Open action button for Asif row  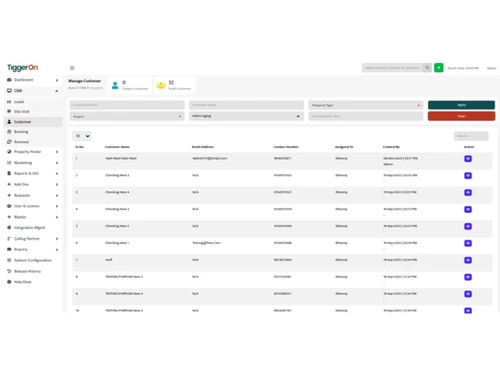point(468,260)
